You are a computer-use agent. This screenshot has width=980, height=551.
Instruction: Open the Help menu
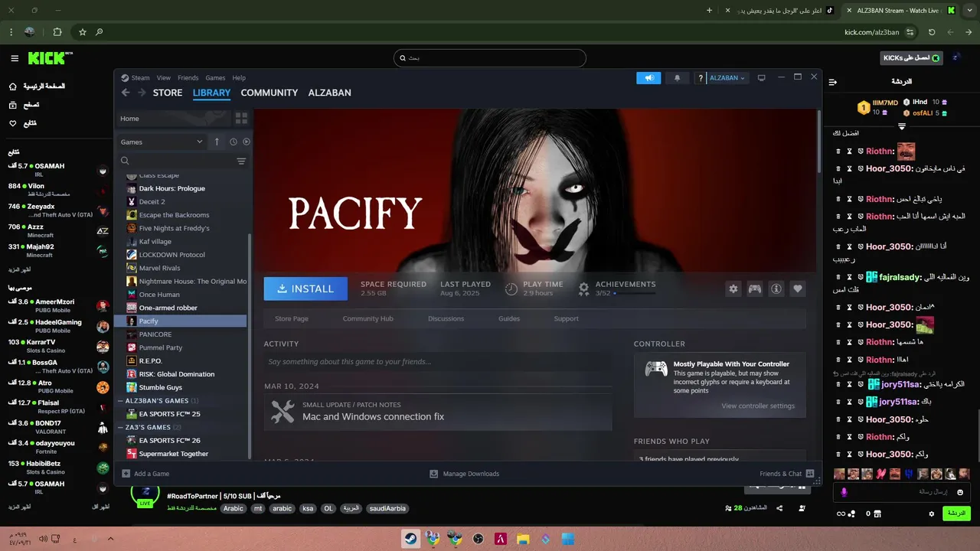pos(239,78)
